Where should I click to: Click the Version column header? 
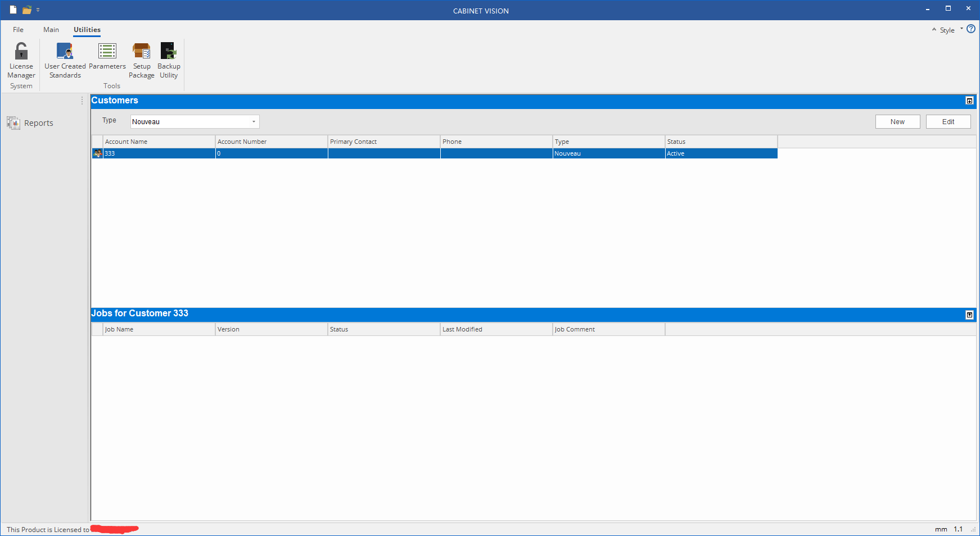click(x=272, y=329)
